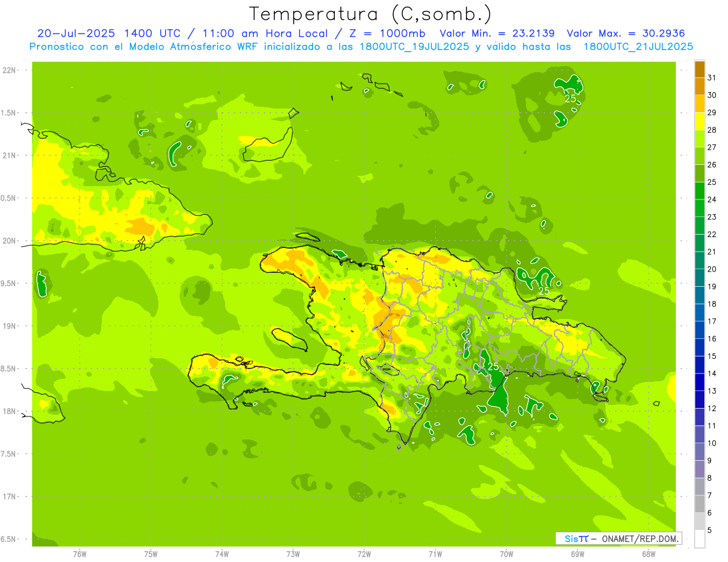728x562 pixels.
Task: Select the '1400 UTC' time label
Action: point(152,33)
